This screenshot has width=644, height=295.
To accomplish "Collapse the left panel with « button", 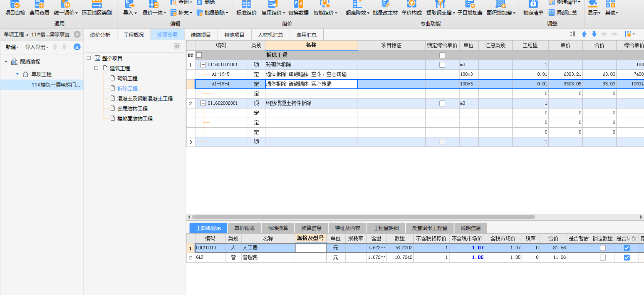I will tap(177, 46).
